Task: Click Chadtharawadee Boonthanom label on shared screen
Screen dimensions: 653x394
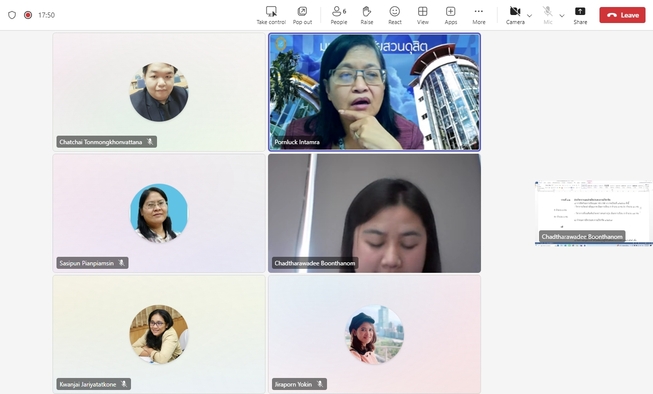Action: click(x=582, y=237)
